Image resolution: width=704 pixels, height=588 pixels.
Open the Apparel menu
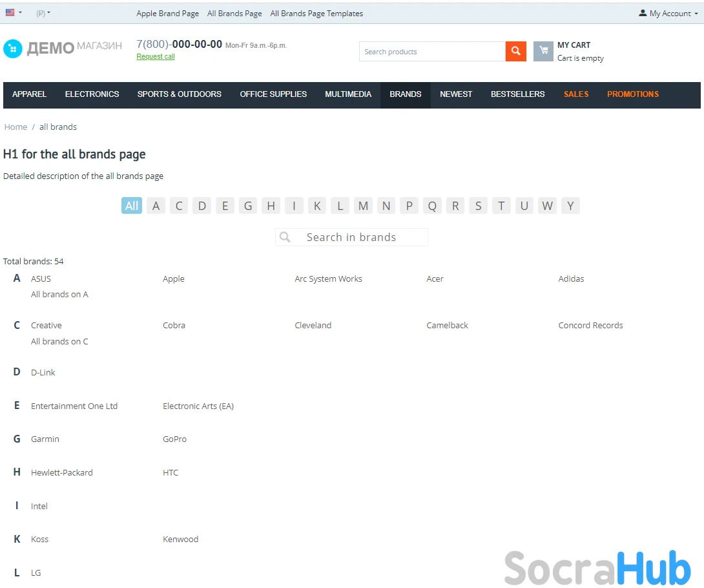click(x=29, y=94)
